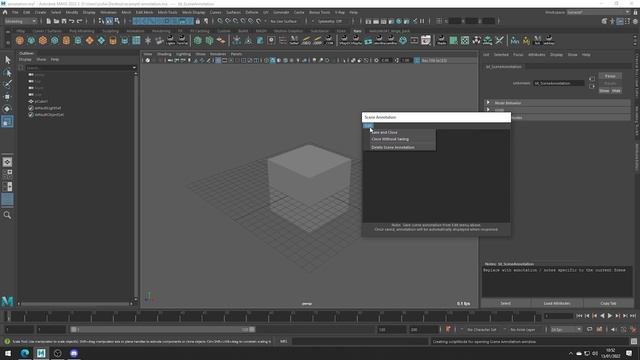640x360 pixels.
Task: Open the Workspace dropdown
Action: pyautogui.click(x=598, y=12)
